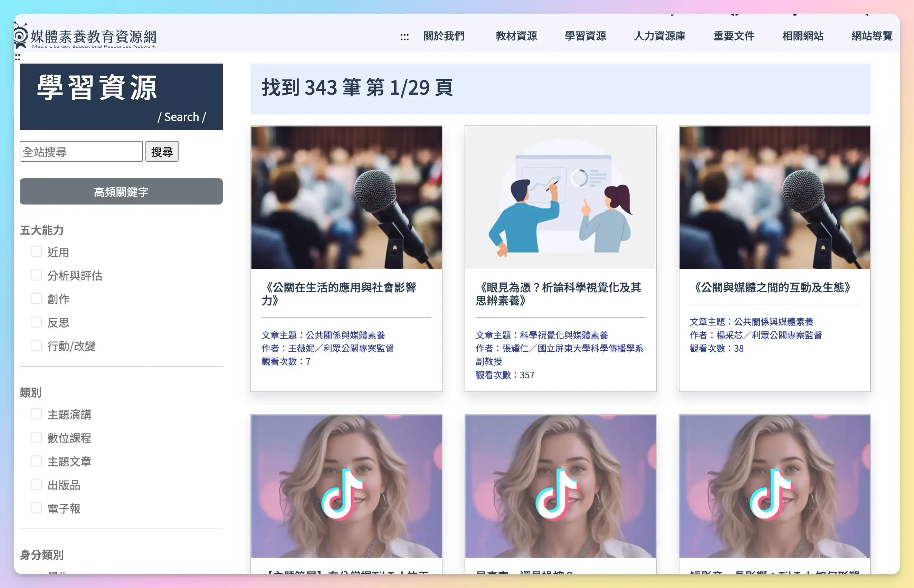This screenshot has width=914, height=588.
Task: Click the 身分類別 filter heading
Action: (41, 555)
